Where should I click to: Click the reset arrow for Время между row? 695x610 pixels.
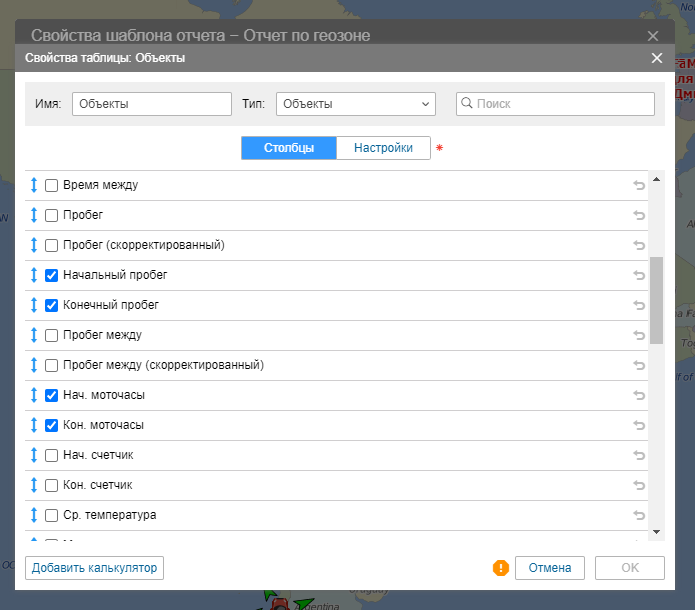(639, 185)
